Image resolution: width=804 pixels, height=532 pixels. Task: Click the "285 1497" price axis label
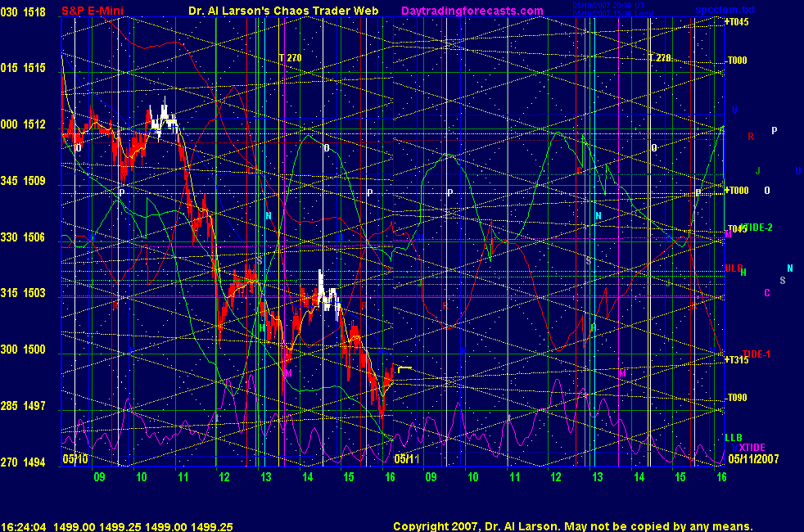pos(23,405)
